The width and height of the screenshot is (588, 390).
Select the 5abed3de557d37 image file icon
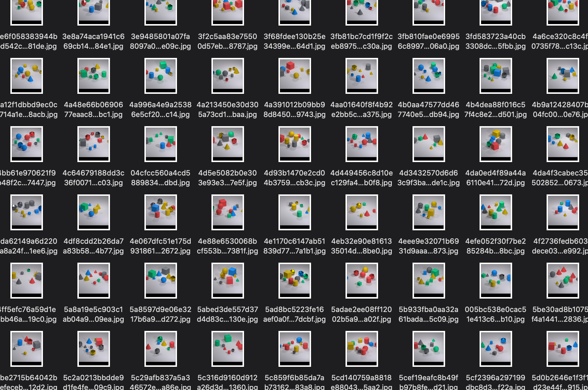228,280
